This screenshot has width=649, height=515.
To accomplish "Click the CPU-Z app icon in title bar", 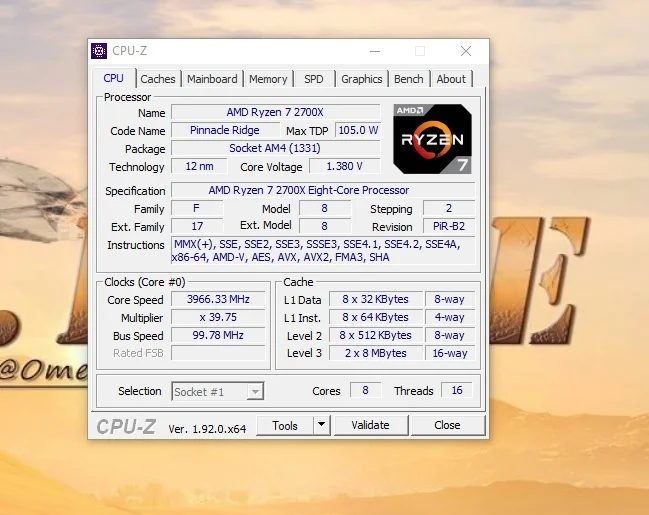I will (99, 51).
